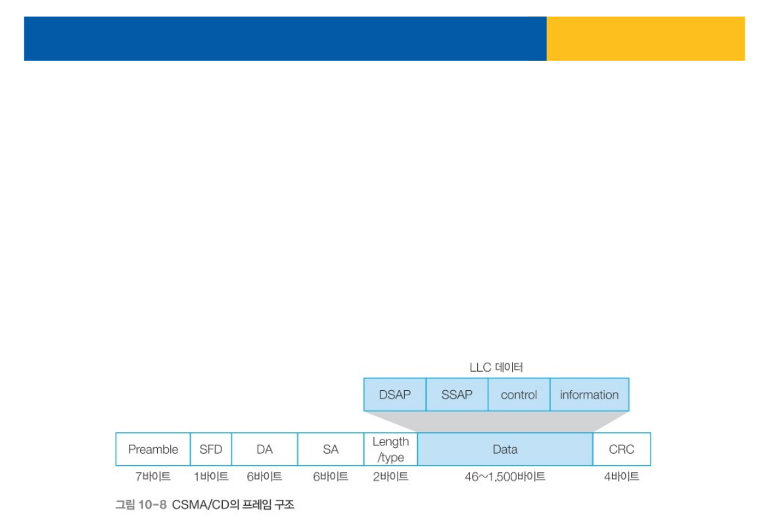Viewport: 769px width, 532px height.
Task: Click the 6바이트 label under DA
Action: tap(264, 477)
